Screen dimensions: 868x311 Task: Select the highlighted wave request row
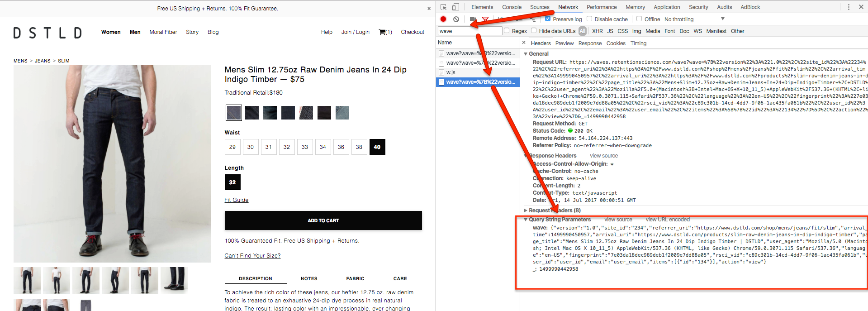click(478, 82)
